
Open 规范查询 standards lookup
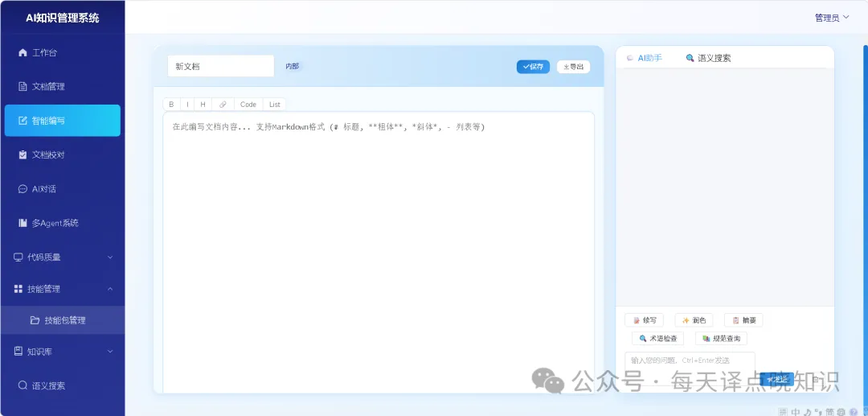(x=721, y=339)
